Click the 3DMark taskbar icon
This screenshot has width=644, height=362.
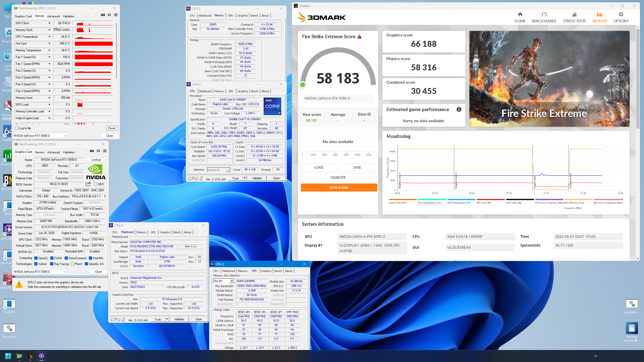(30, 356)
